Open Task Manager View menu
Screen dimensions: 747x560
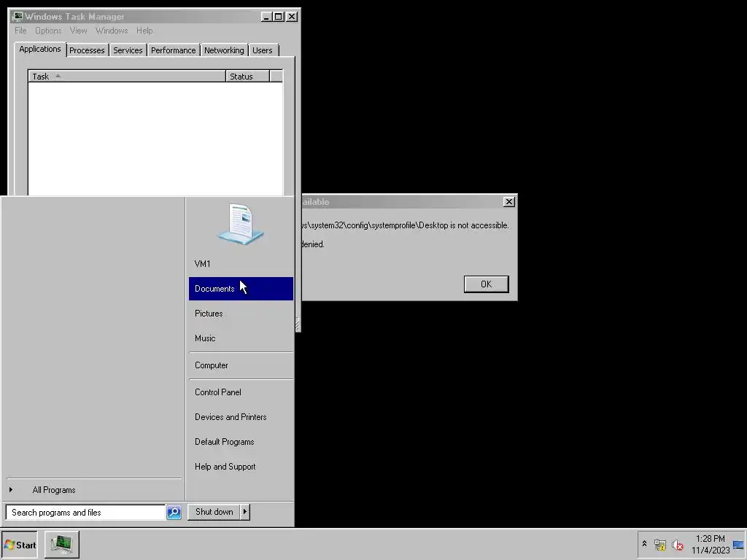coord(78,31)
